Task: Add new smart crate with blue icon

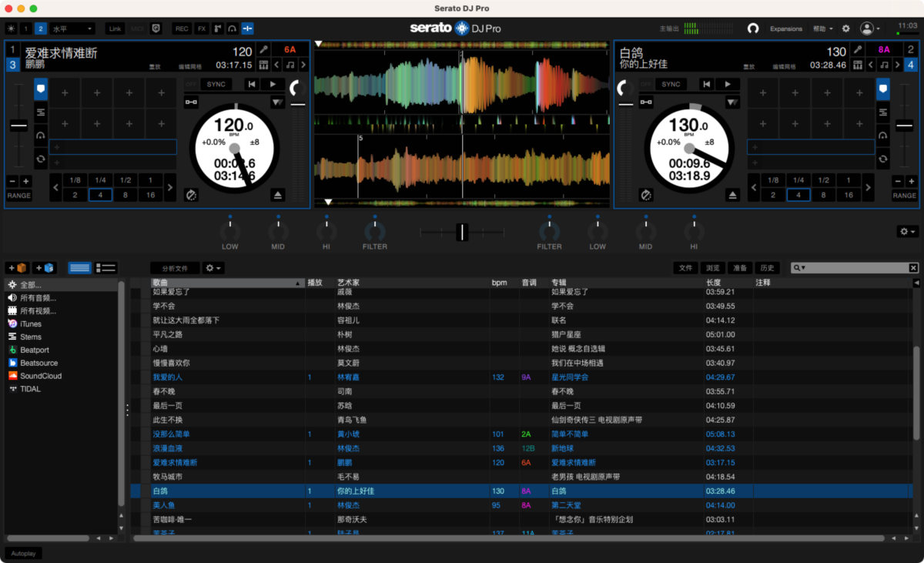Action: (x=45, y=268)
